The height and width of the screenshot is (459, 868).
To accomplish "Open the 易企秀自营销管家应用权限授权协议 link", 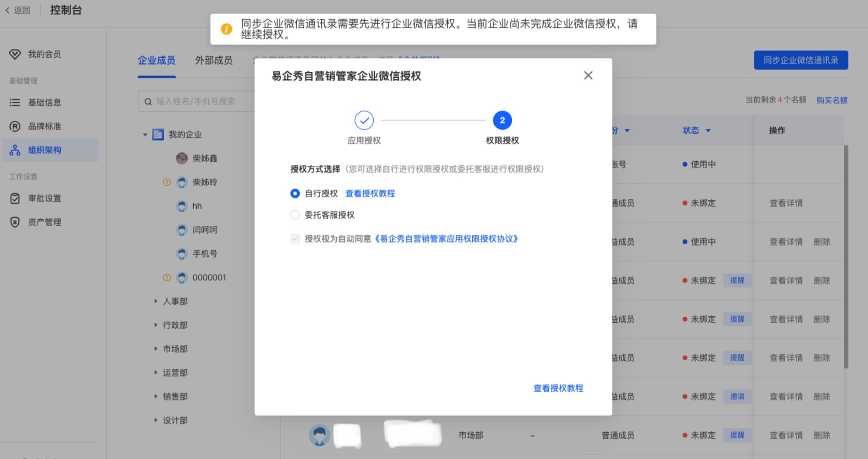I will (x=445, y=238).
